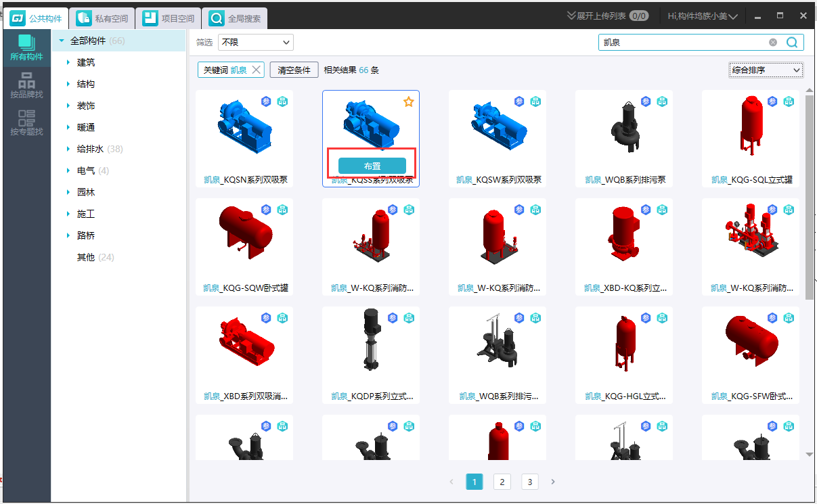Click 品 badge on KQDP系列立式 card
The image size is (817, 504).
pyautogui.click(x=410, y=318)
